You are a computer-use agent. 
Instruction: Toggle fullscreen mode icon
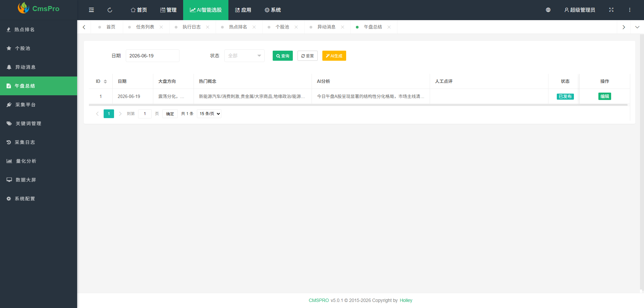(x=611, y=10)
